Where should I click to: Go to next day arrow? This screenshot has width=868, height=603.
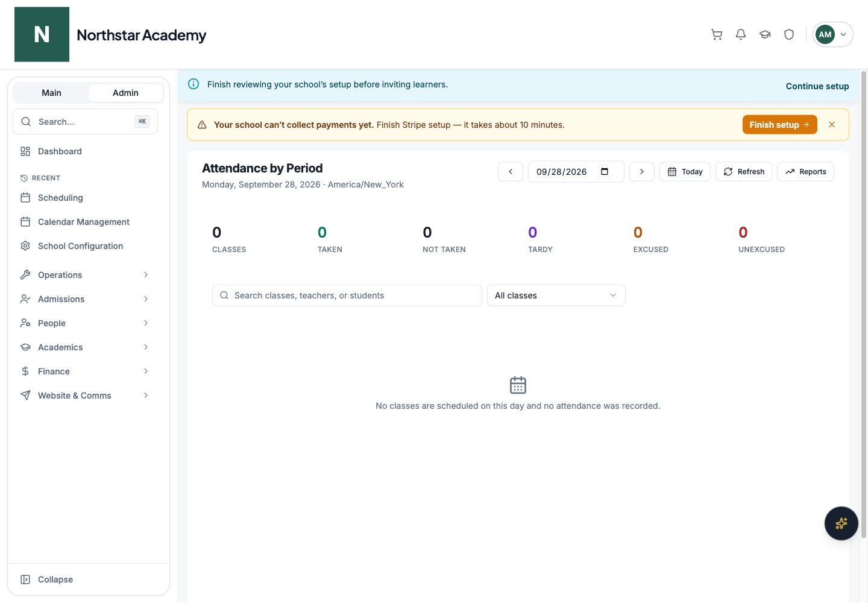click(x=642, y=172)
